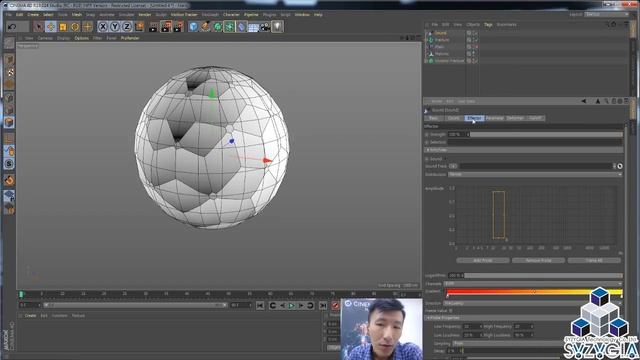640x360 pixels.
Task: Click the green MoGraph array icon
Action: pos(229,27)
